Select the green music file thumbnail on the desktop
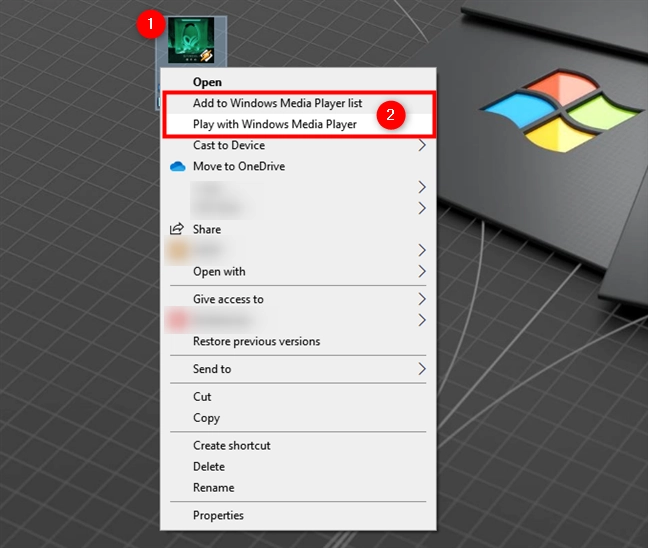The image size is (648, 548). [191, 40]
